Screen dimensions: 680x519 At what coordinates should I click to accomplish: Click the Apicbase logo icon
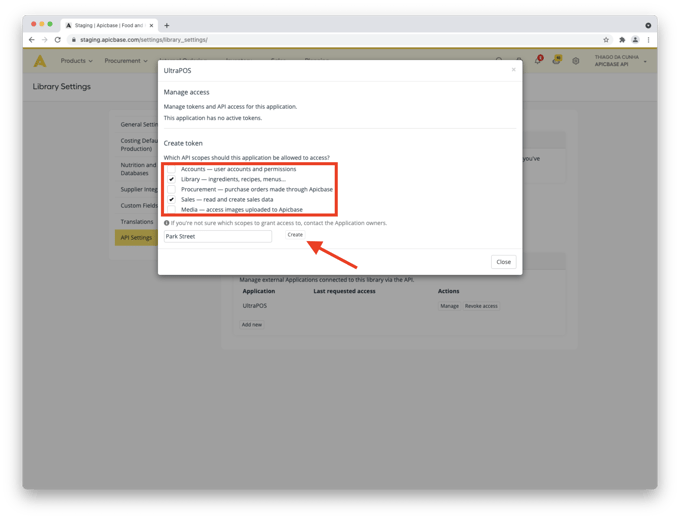[x=40, y=61]
